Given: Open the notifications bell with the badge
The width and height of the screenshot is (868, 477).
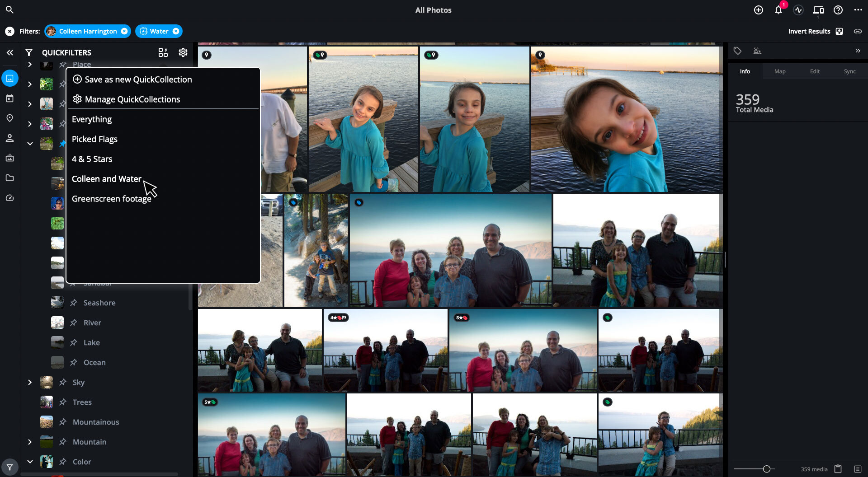Looking at the screenshot, I should [778, 10].
